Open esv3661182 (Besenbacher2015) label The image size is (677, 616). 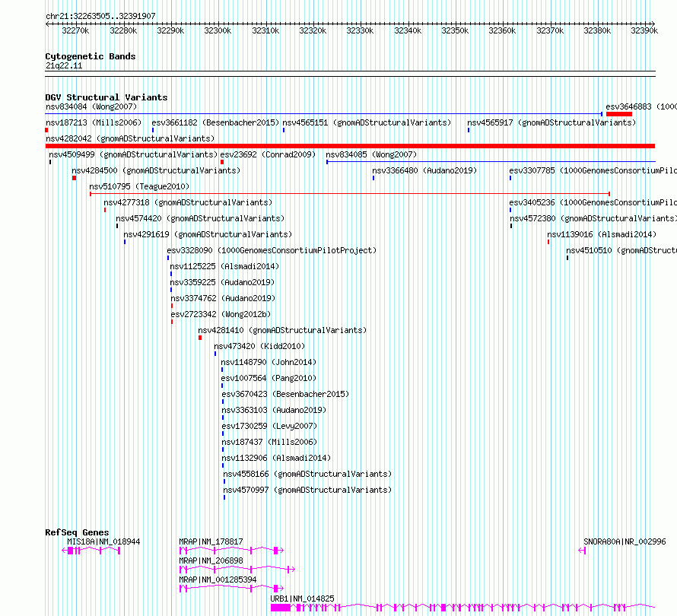[215, 122]
